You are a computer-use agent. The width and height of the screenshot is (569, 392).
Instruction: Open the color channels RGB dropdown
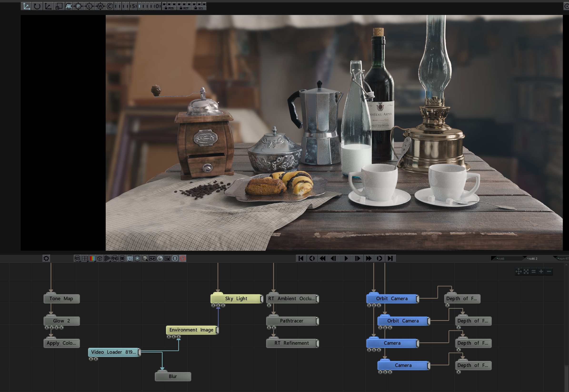pyautogui.click(x=92, y=258)
